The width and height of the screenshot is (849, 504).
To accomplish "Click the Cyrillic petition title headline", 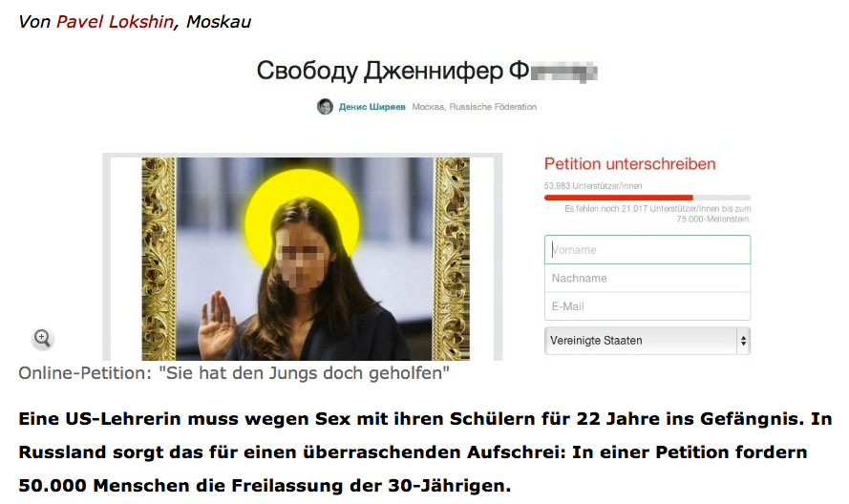I will pyautogui.click(x=427, y=71).
